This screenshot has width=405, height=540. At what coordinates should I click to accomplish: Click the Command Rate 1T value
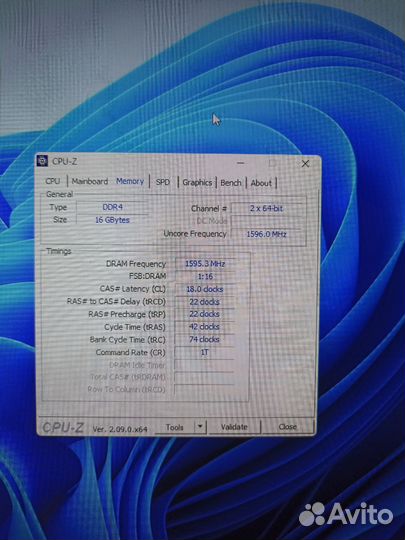[x=204, y=352]
